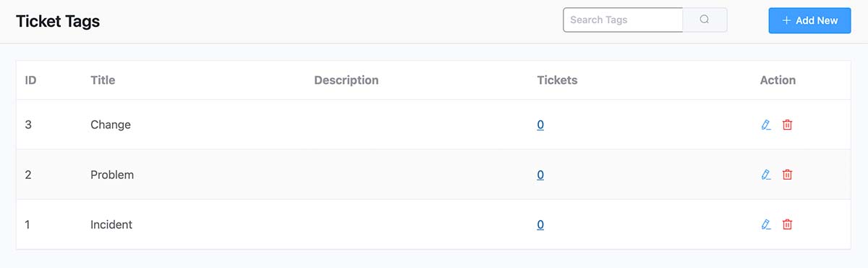The image size is (868, 268).
Task: Click the Action column header
Action: tap(778, 80)
